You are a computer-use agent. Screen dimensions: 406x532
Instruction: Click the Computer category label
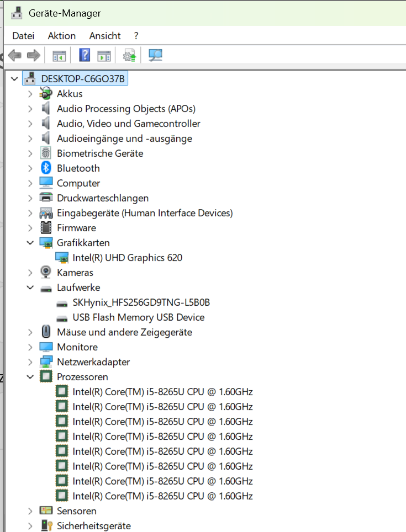click(x=78, y=183)
